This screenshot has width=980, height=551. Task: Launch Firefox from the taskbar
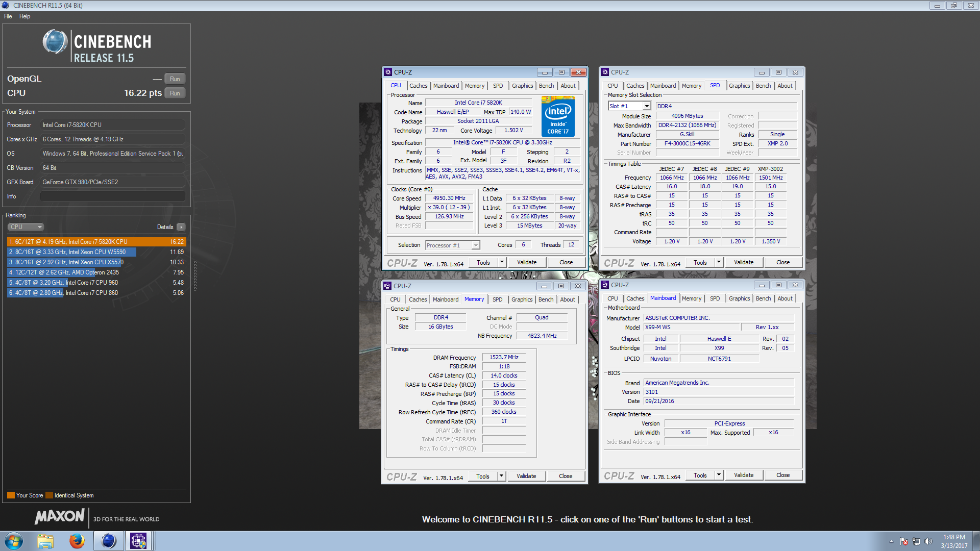pos(77,541)
